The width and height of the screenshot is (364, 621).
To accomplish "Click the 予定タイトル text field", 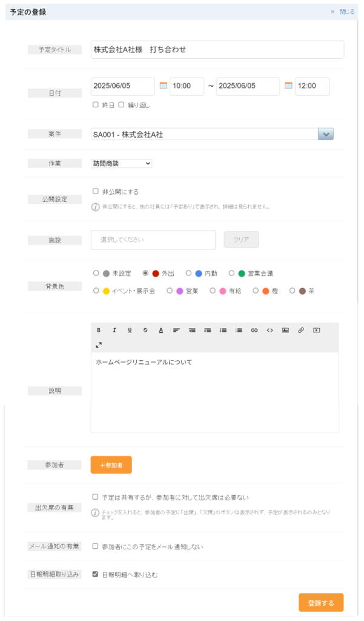I will 217,50.
